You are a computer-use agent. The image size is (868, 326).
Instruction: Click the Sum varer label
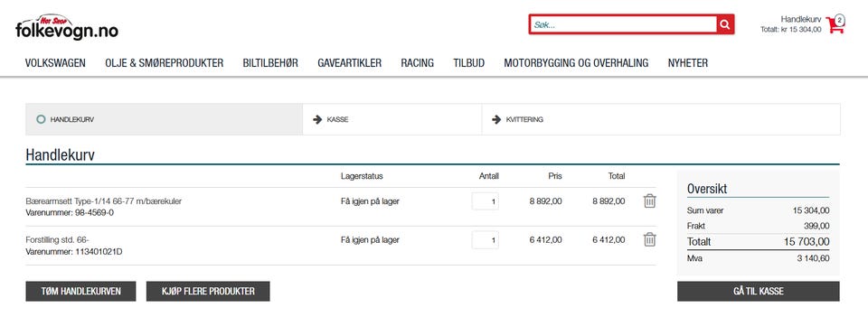pyautogui.click(x=705, y=210)
